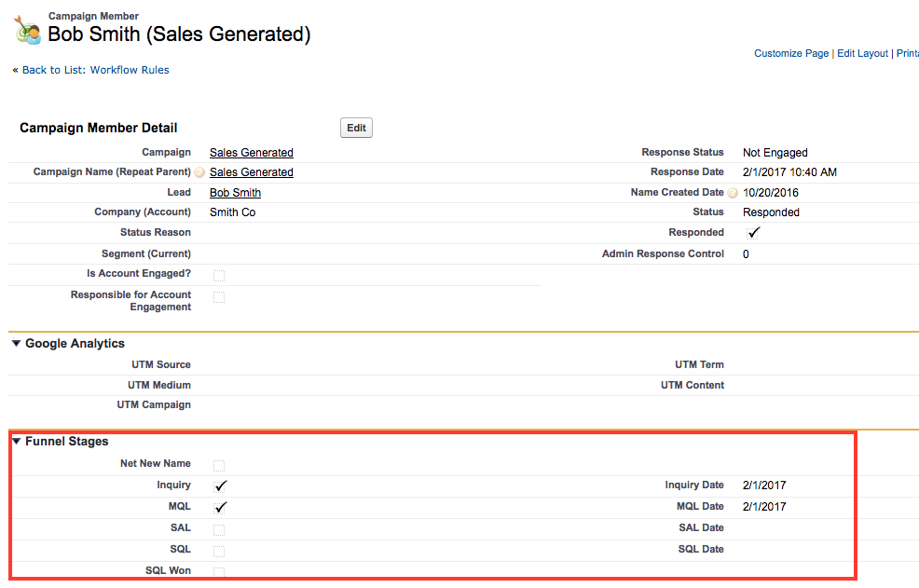The height and width of the screenshot is (588, 919).
Task: Click help icon beside Name Created Date
Action: (x=733, y=193)
